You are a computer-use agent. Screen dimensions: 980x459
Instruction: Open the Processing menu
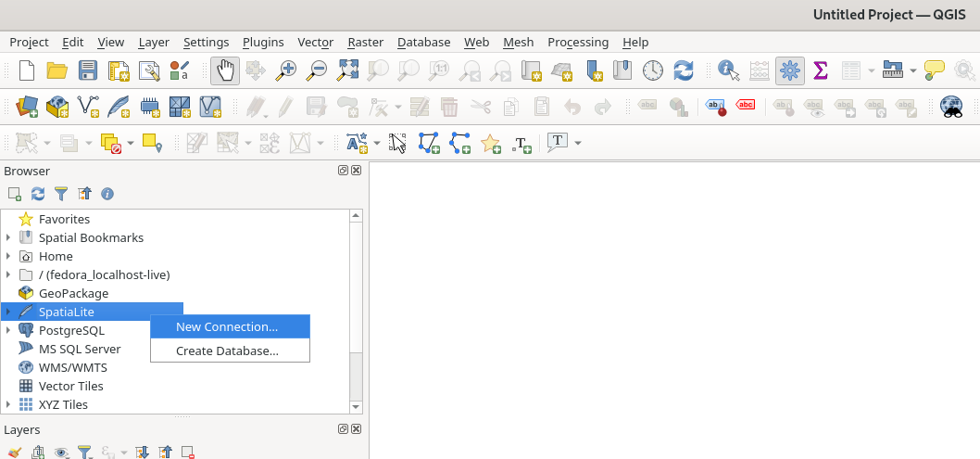pyautogui.click(x=578, y=42)
